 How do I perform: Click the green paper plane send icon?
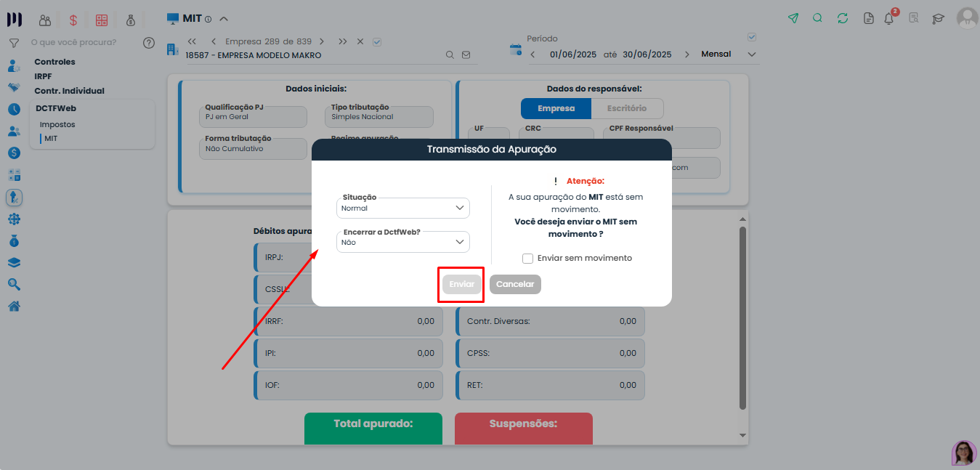(793, 18)
